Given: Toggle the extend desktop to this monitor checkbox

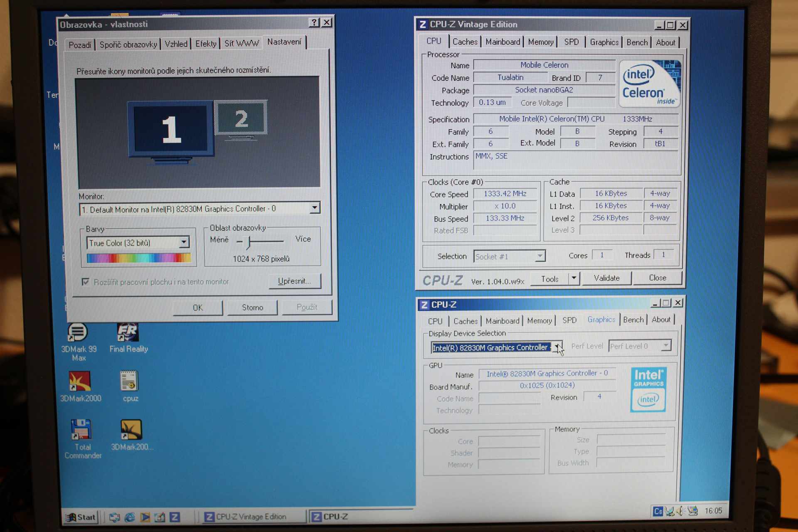Looking at the screenshot, I should (x=86, y=282).
